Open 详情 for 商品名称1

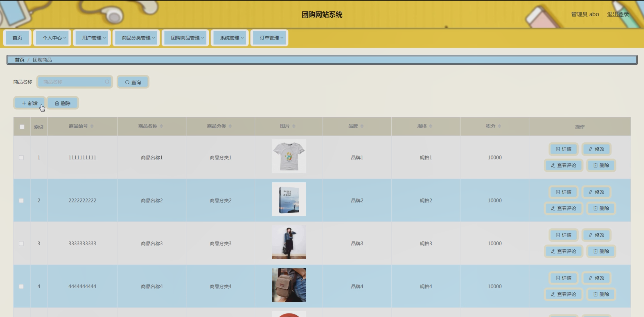(563, 149)
